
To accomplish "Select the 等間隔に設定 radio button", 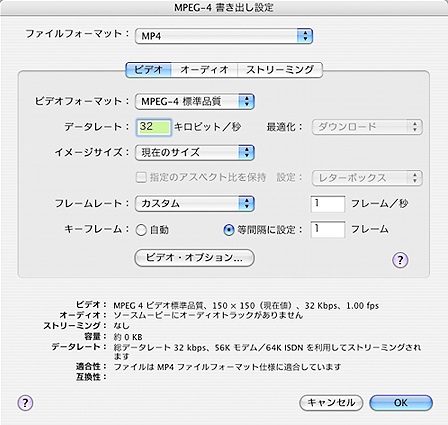I will [228, 230].
